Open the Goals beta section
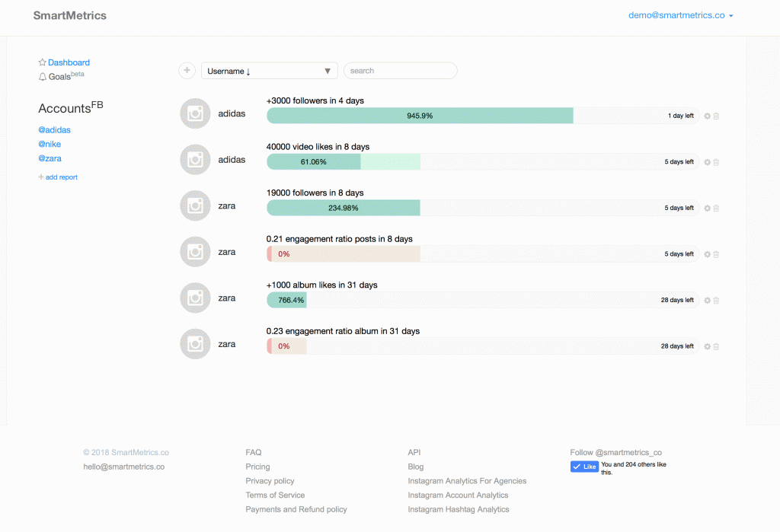This screenshot has height=532, width=780. [x=66, y=76]
